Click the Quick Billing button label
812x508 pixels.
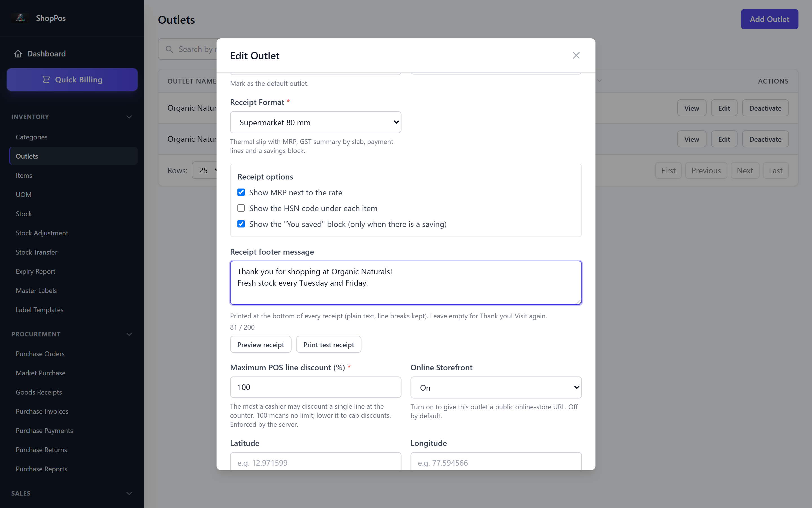(x=78, y=80)
